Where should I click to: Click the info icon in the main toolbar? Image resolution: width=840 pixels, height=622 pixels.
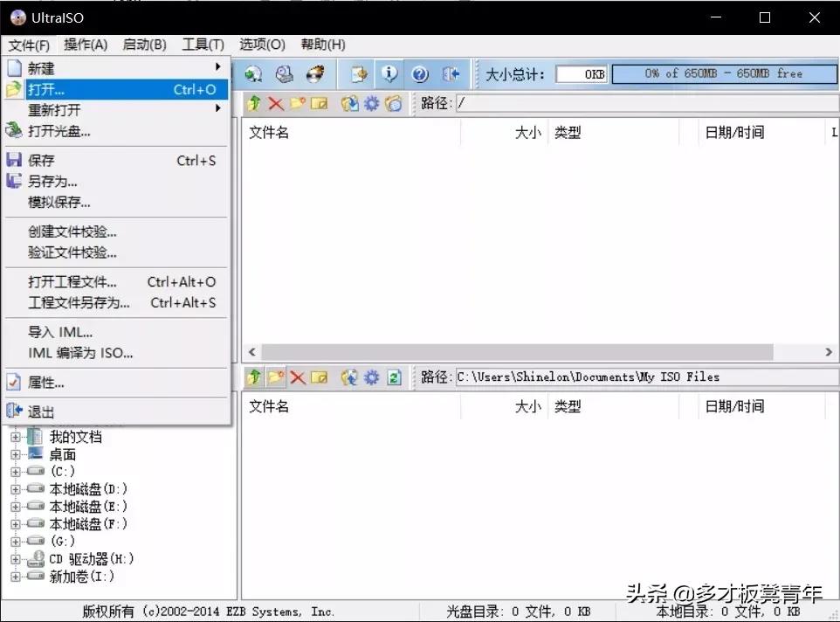point(389,74)
